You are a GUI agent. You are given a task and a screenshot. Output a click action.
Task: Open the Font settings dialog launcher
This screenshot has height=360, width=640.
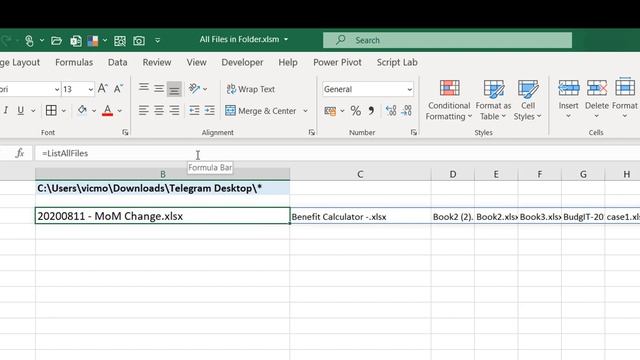[125, 132]
